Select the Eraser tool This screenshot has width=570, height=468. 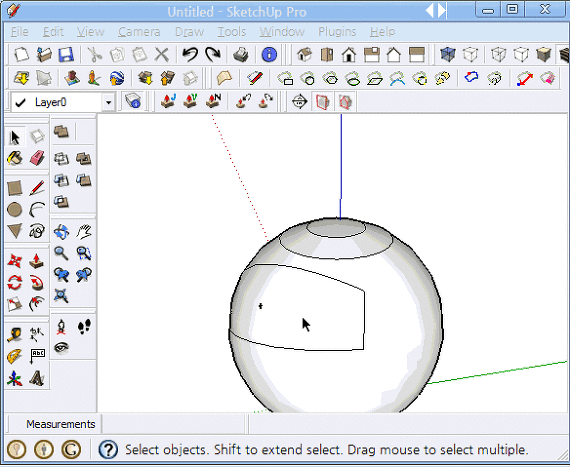(37, 159)
